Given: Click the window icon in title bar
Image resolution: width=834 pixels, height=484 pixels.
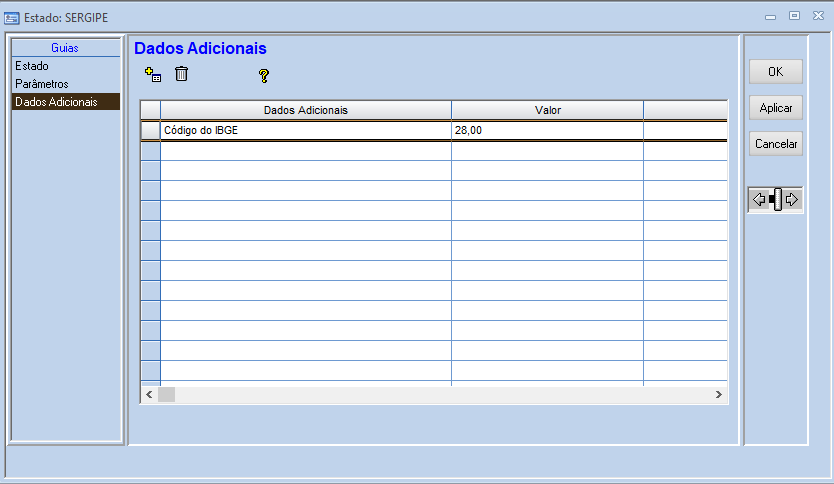Looking at the screenshot, I should pyautogui.click(x=12, y=16).
